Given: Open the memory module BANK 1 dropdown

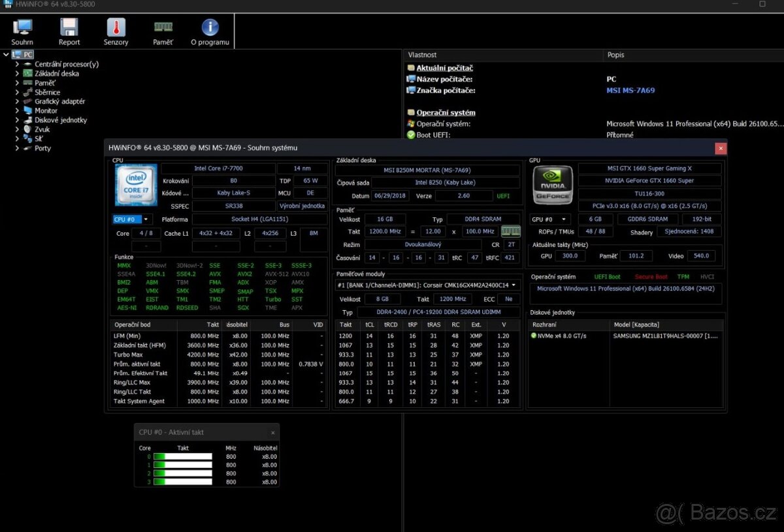Looking at the screenshot, I should (427, 285).
